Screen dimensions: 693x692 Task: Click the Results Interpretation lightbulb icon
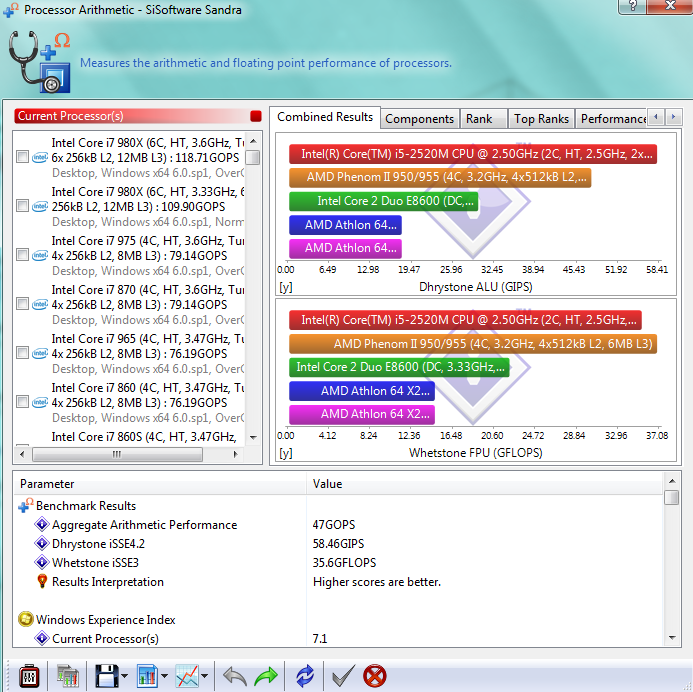point(42,581)
